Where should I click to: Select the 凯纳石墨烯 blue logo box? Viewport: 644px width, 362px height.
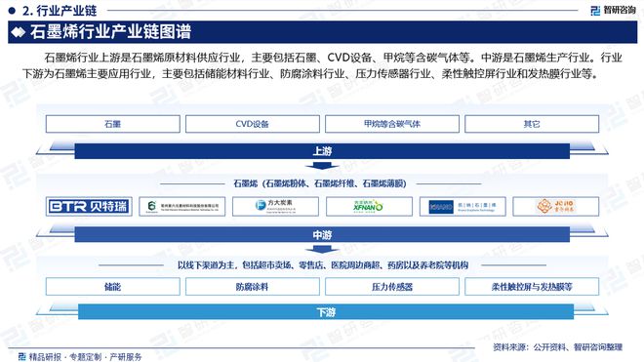tap(463, 206)
